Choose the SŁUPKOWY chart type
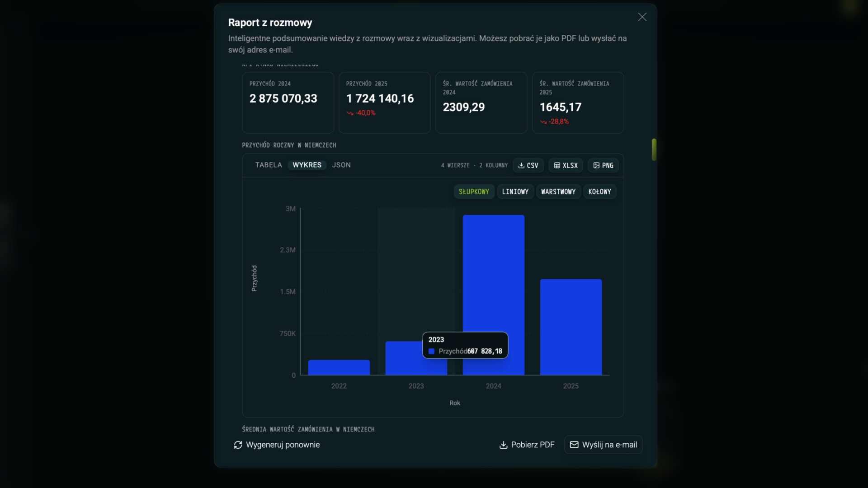868x488 pixels. 474,192
